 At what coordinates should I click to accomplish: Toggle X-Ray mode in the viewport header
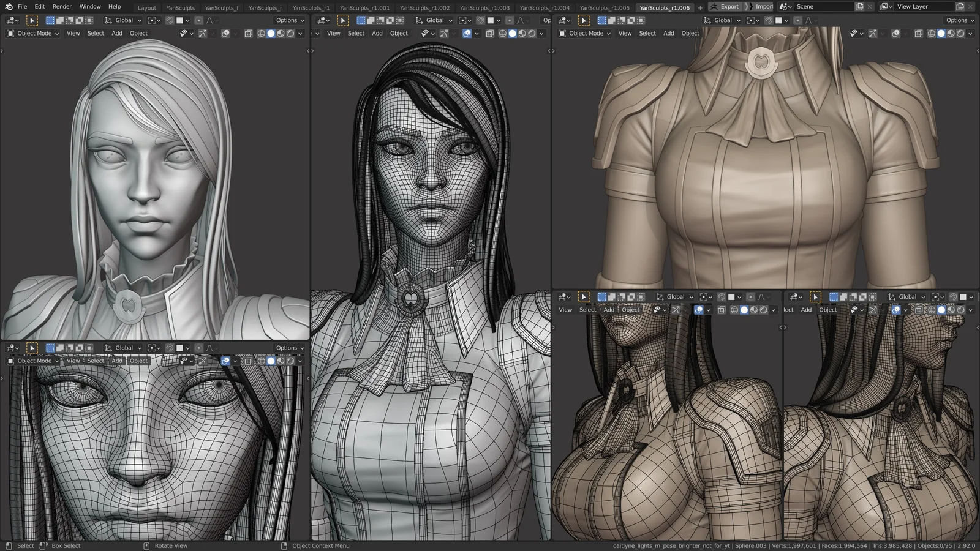tap(248, 33)
